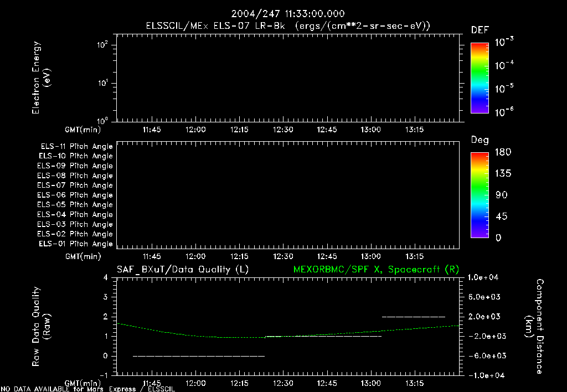567x392 pixels.
Task: Click the Component Distance (km) axis label
Action: coord(534,327)
